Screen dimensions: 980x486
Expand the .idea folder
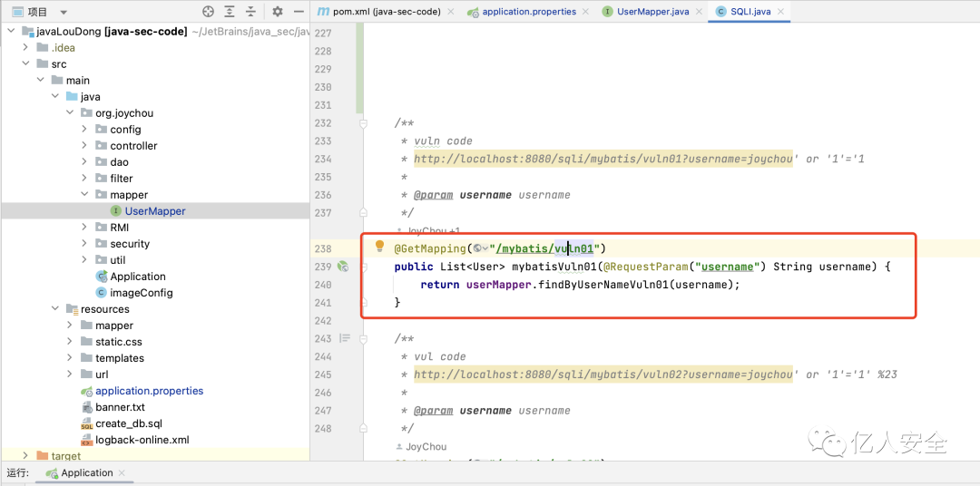coord(25,47)
